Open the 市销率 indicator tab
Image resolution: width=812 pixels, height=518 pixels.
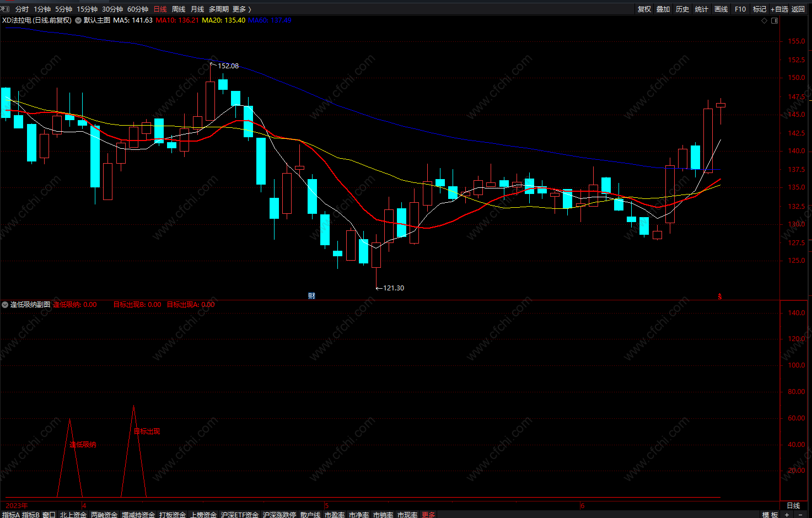pos(383,515)
